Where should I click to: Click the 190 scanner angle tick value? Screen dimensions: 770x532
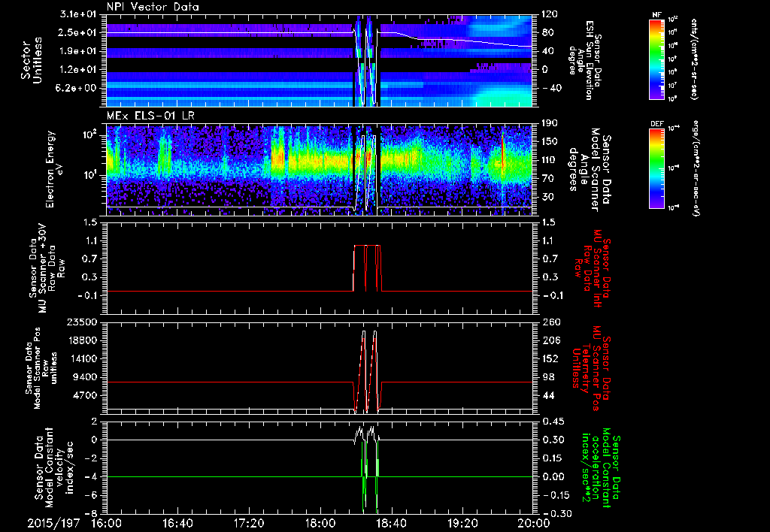coord(550,123)
